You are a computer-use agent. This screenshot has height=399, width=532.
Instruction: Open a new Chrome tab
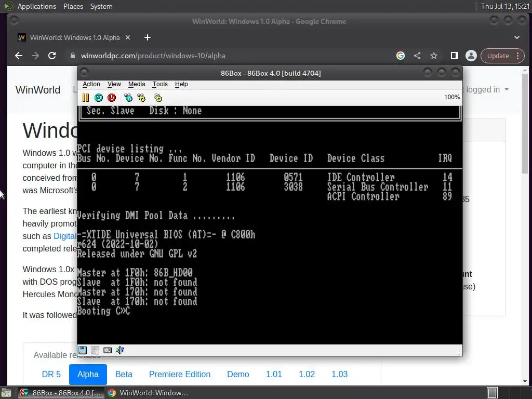pyautogui.click(x=147, y=37)
